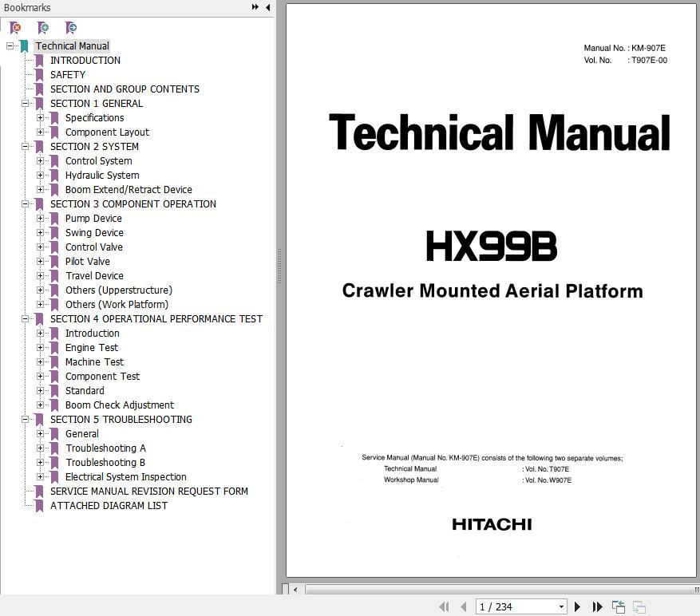Open the INTRODUCTION bookmark
Image resolution: width=700 pixels, height=616 pixels.
point(85,61)
